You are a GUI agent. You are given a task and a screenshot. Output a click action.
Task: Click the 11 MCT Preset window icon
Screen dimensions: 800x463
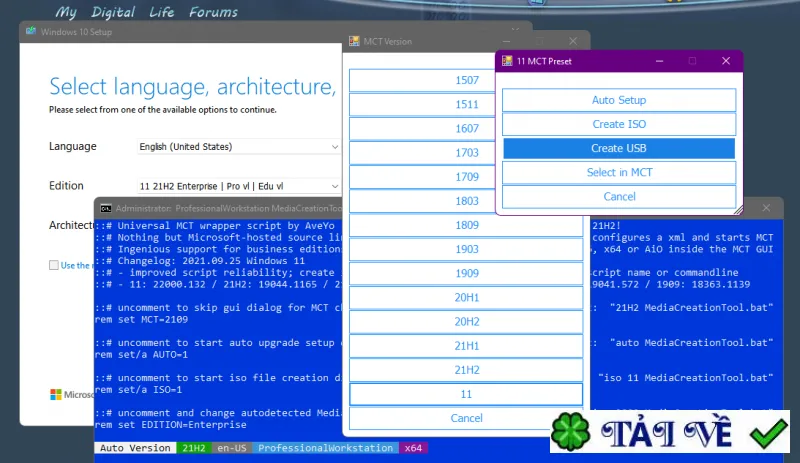click(507, 61)
